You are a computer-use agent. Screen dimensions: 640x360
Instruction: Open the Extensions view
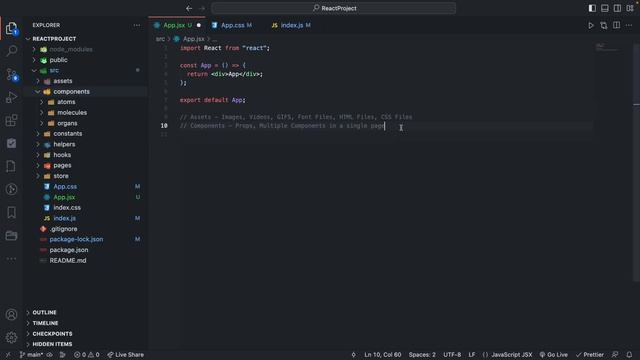[x=11, y=120]
